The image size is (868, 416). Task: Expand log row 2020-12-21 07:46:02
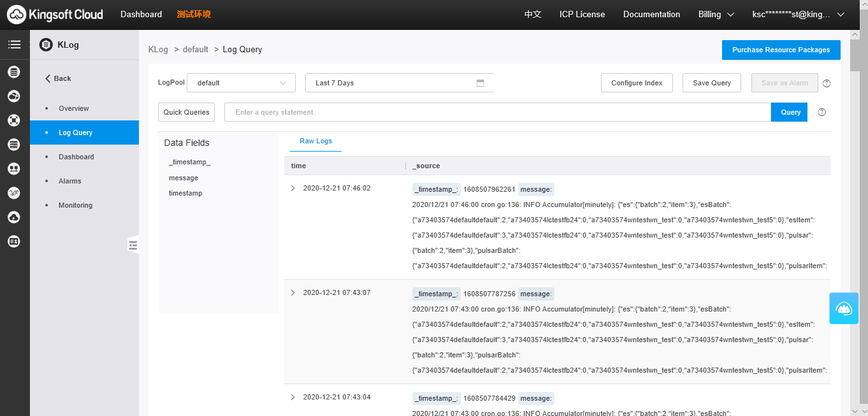coord(293,188)
